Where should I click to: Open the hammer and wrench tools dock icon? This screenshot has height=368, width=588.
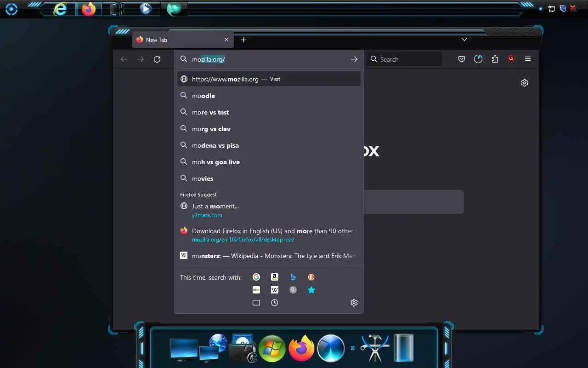tap(375, 348)
